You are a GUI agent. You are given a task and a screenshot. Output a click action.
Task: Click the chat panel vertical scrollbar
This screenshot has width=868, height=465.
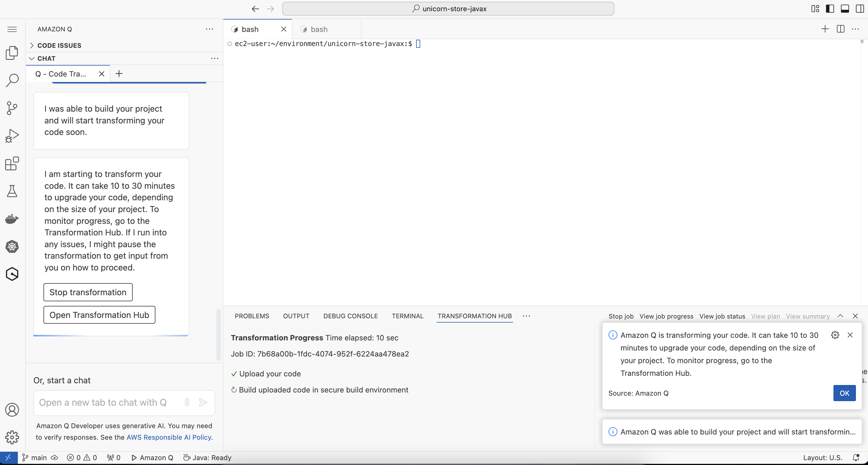click(219, 335)
